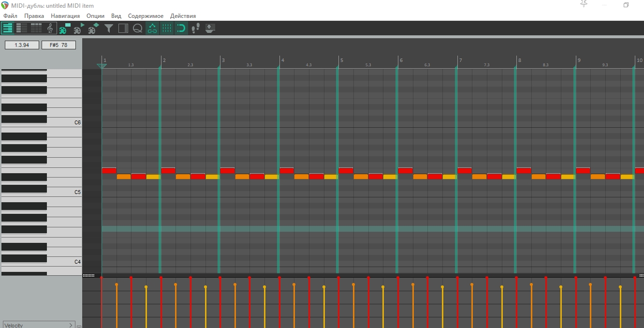Open the Файл menu
Viewport: 644px width, 328px height.
click(10, 16)
